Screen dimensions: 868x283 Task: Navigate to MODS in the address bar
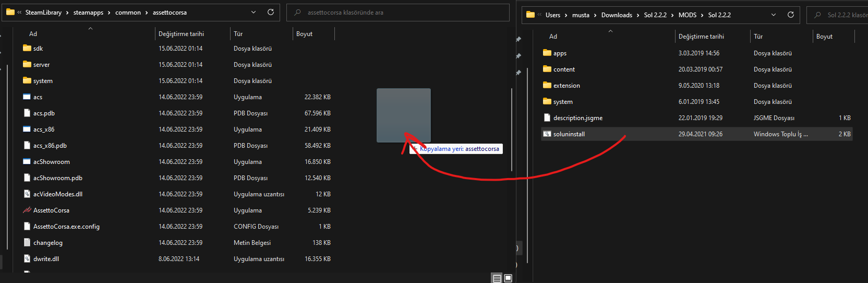point(687,15)
